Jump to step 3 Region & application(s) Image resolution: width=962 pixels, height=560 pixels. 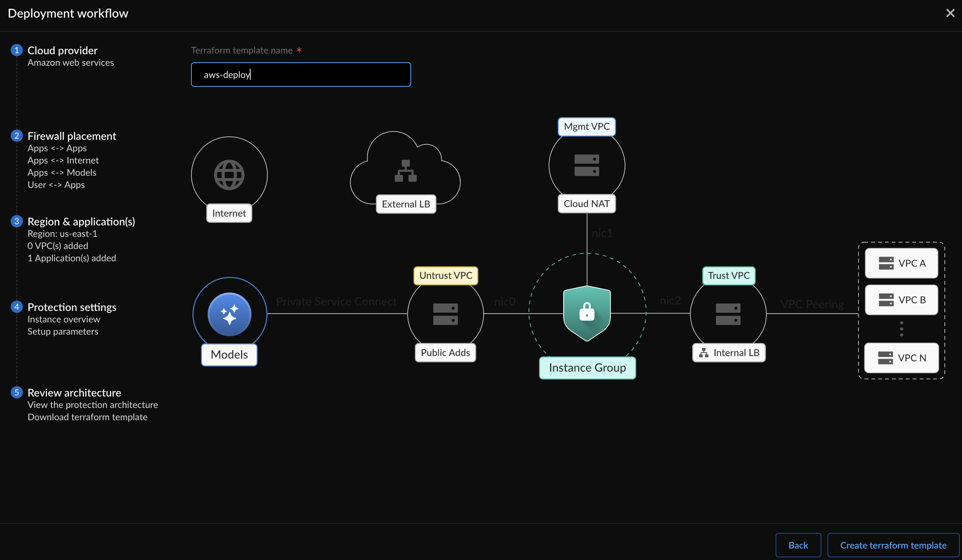(81, 222)
